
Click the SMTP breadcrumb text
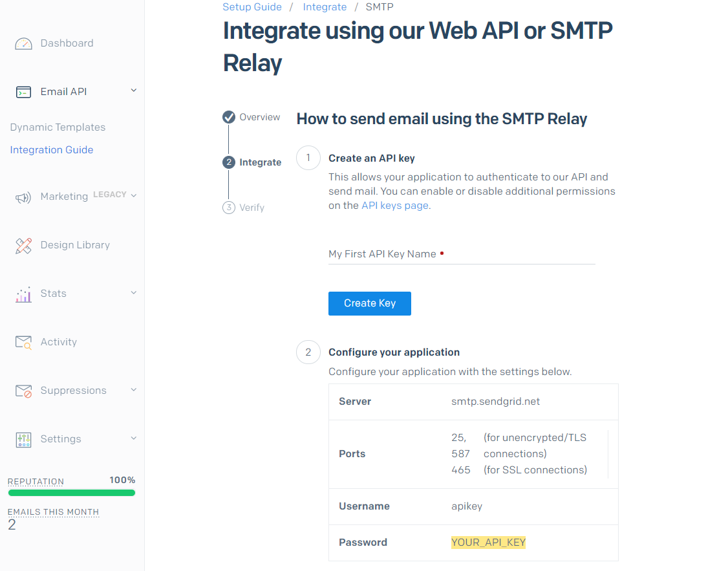[380, 7]
